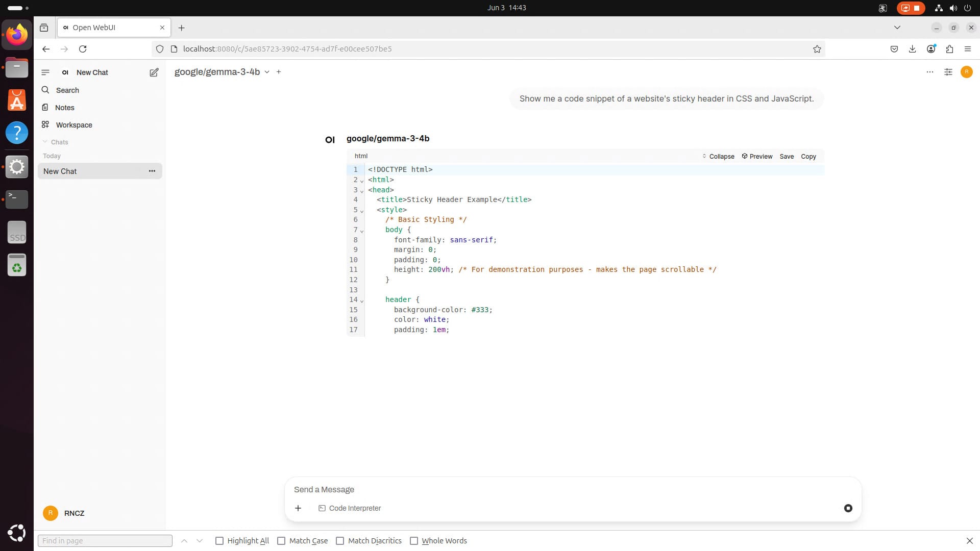
Task: Fold the head tag on line 3
Action: pos(362,191)
